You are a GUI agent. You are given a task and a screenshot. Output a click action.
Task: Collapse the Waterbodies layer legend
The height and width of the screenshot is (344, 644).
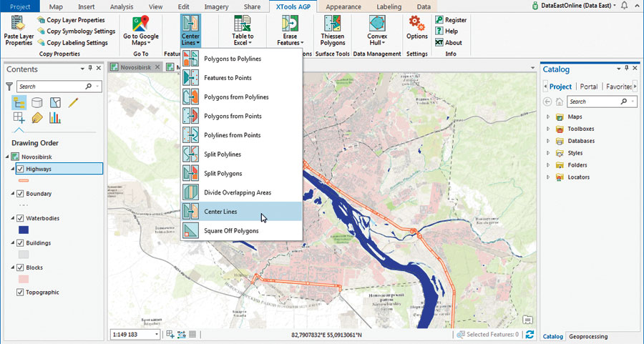point(13,218)
